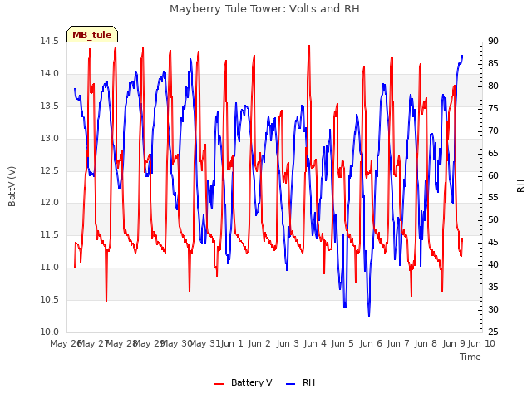Viewport: 532px width, 399px height.
Task: Toggle the RH legend entry
Action: (x=301, y=382)
